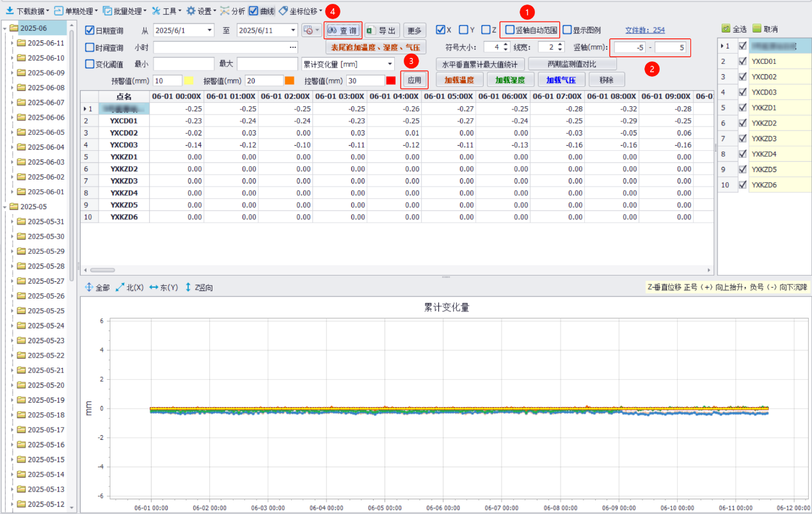Click the red 控警值 color swatch
Screen dimensions: 812x514
tap(391, 81)
